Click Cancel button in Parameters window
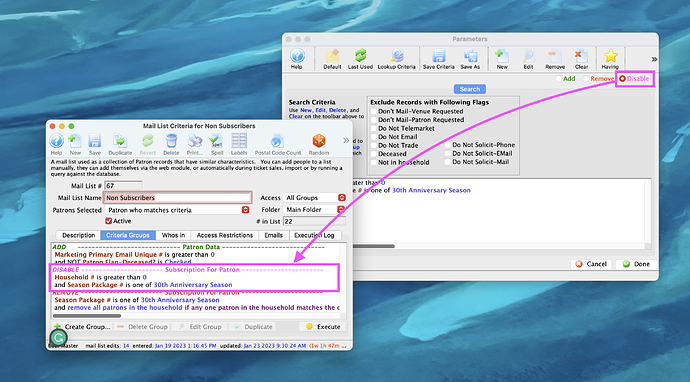This screenshot has width=690, height=382. point(591,264)
